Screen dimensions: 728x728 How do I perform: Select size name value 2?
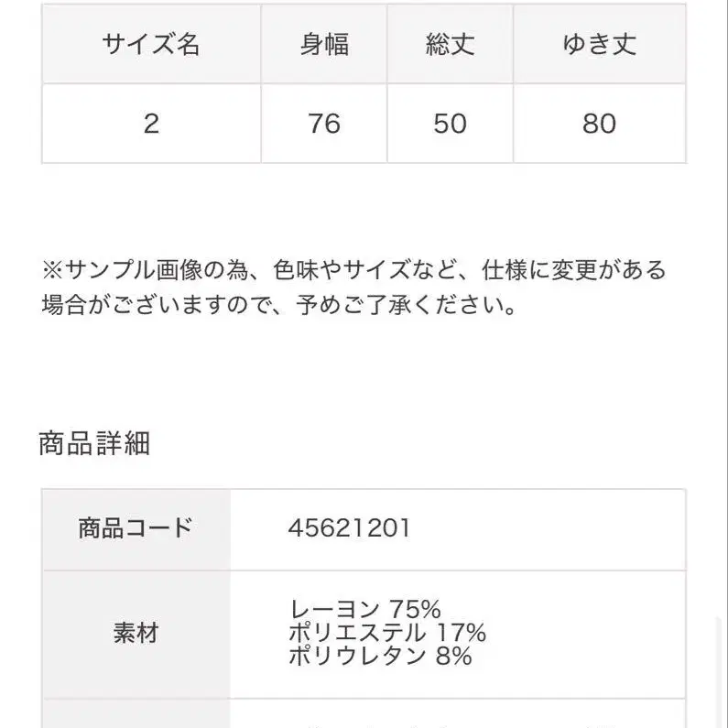(x=151, y=124)
